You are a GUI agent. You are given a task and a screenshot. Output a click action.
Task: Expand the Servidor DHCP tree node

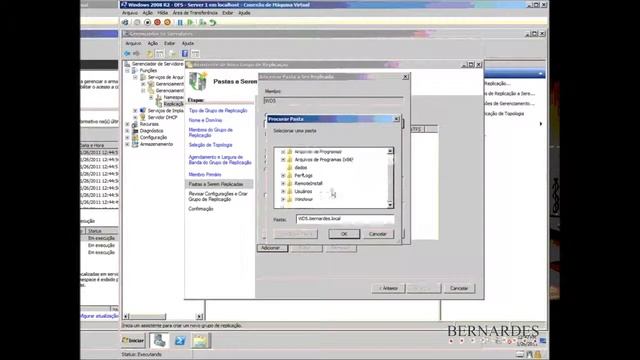point(135,117)
